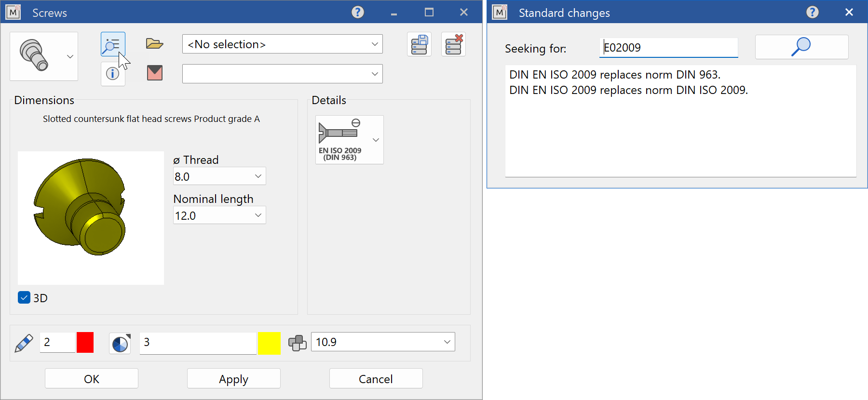Click the magnifier search button in Standard changes

[801, 47]
